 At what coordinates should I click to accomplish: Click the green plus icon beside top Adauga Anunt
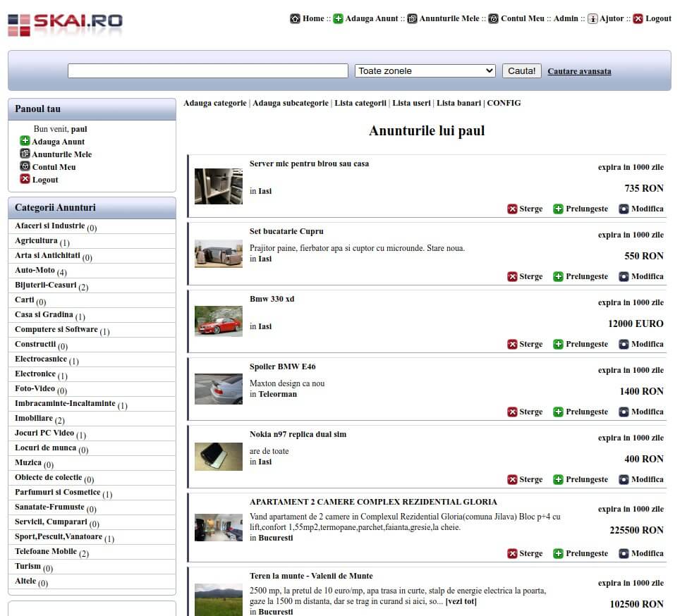pyautogui.click(x=338, y=18)
